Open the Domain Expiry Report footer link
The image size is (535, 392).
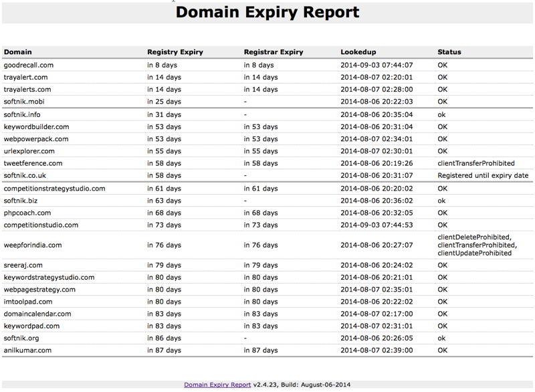click(217, 385)
